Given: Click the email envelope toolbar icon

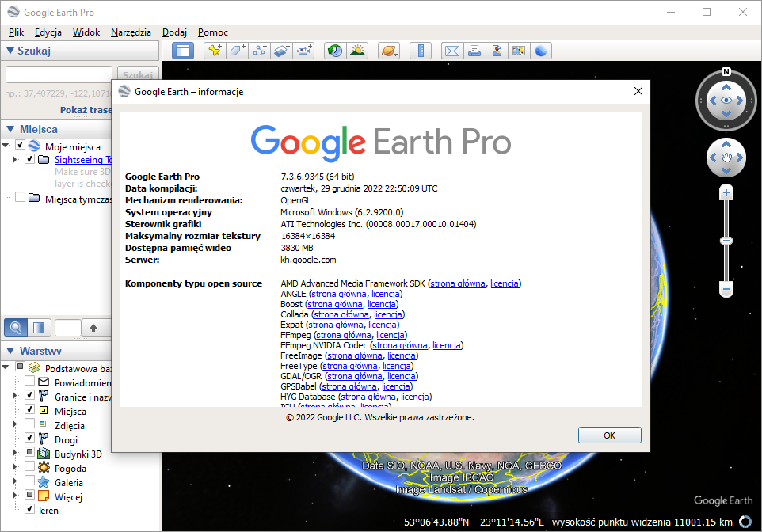Looking at the screenshot, I should pos(452,51).
